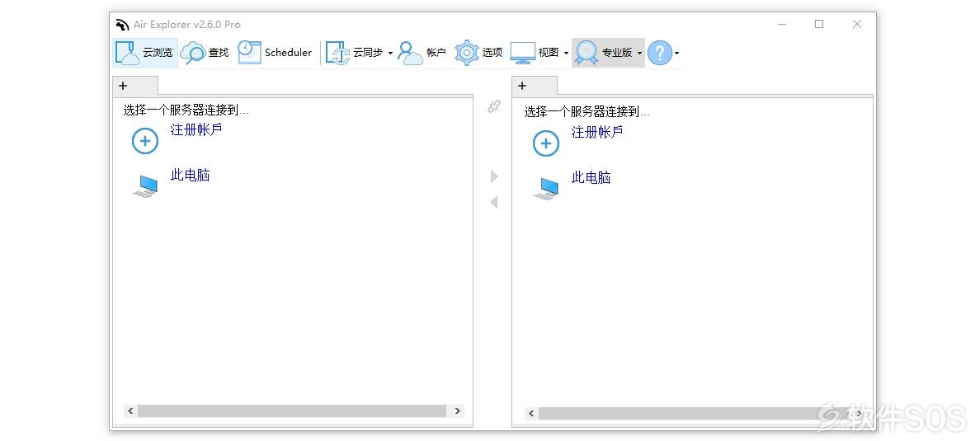Open the 云浏览 cloud browse toolbar button
980x441 pixels.
pyautogui.click(x=145, y=53)
